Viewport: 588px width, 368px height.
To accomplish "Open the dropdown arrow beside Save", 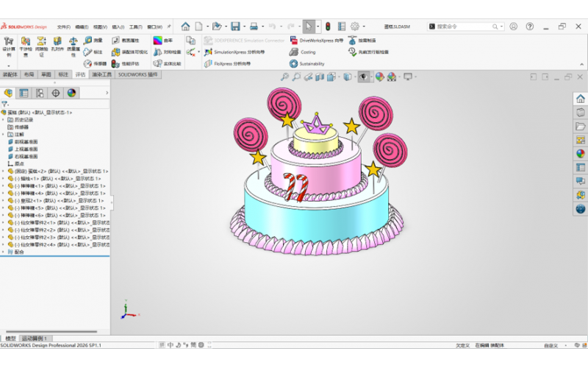I will click(x=244, y=26).
